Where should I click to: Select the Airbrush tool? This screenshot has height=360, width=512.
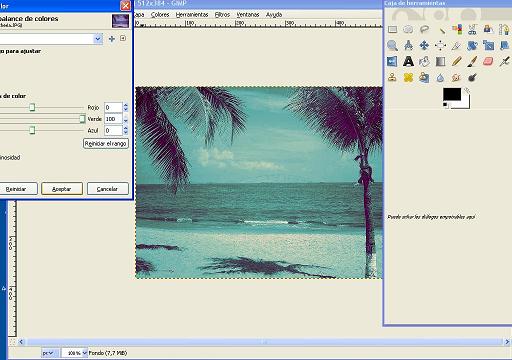(x=504, y=62)
